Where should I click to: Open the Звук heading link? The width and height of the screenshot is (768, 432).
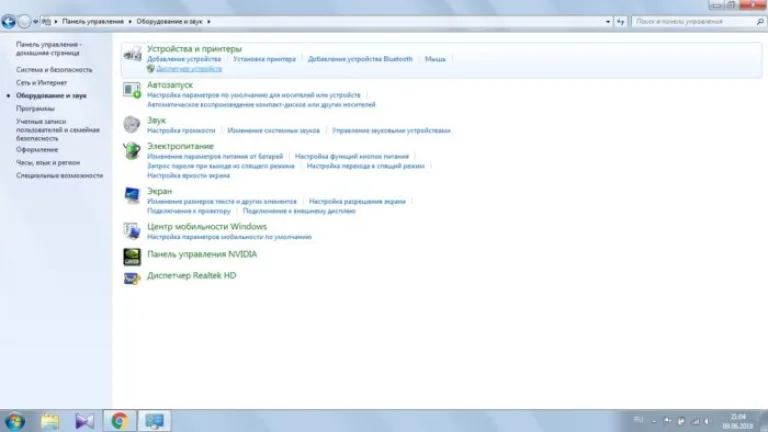coord(156,120)
